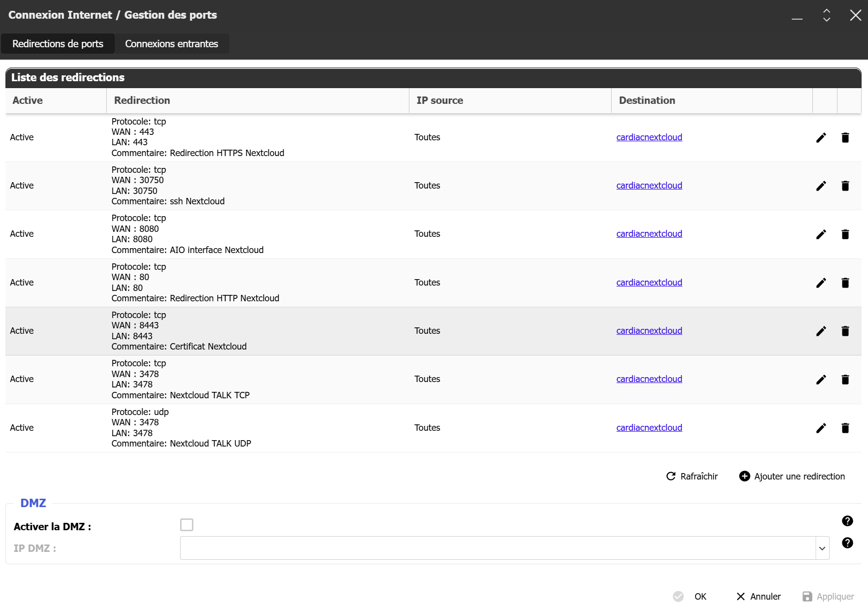Image resolution: width=868 pixels, height=608 pixels.
Task: Open help for IP DMZ field
Action: (847, 543)
